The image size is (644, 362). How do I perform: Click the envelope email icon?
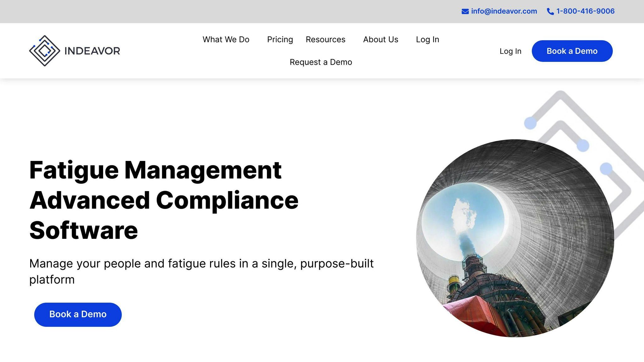[465, 12]
